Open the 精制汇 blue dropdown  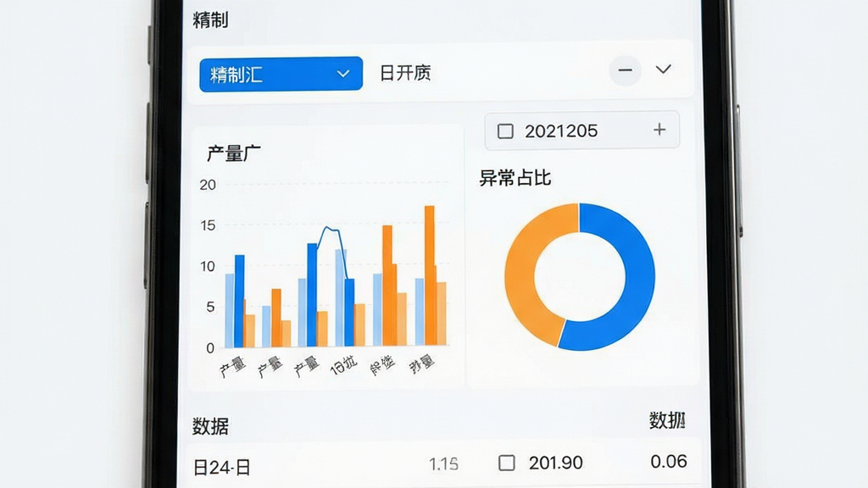(x=281, y=74)
